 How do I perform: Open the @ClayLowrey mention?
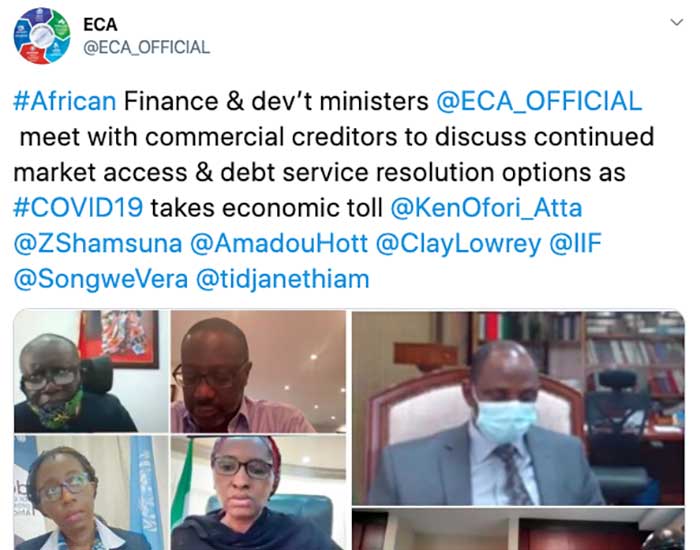pyautogui.click(x=458, y=245)
